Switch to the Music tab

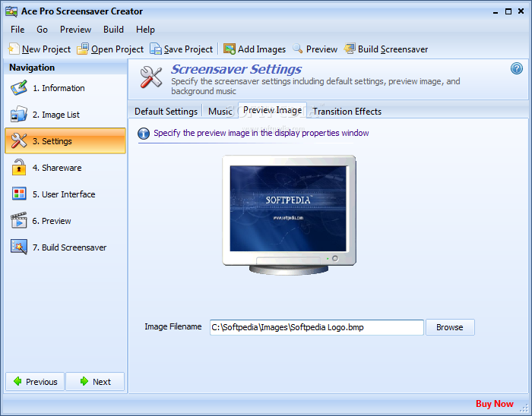[220, 112]
